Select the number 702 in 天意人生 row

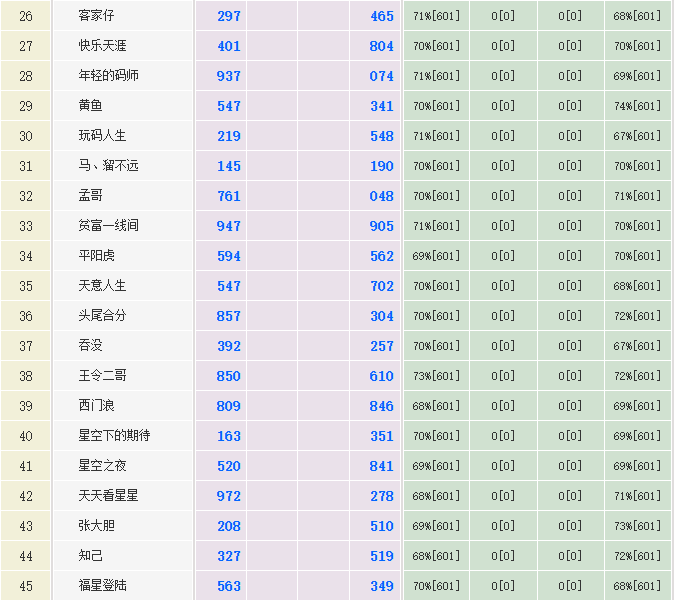tap(381, 286)
